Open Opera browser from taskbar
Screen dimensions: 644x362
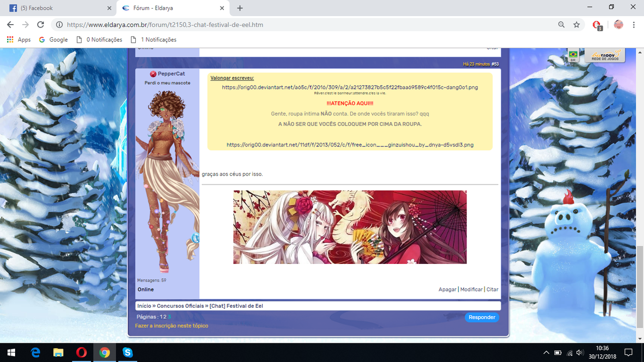[82, 352]
